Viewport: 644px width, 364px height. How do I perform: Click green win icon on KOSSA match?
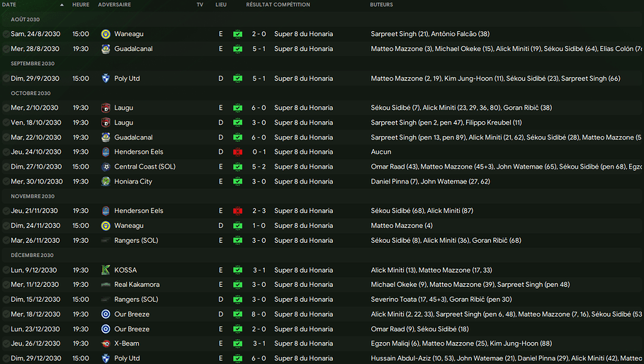point(237,270)
